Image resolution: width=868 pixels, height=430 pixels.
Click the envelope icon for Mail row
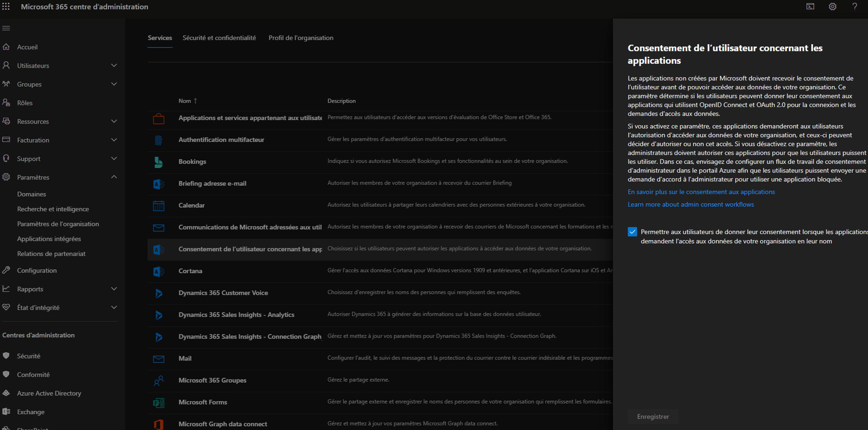pos(159,359)
